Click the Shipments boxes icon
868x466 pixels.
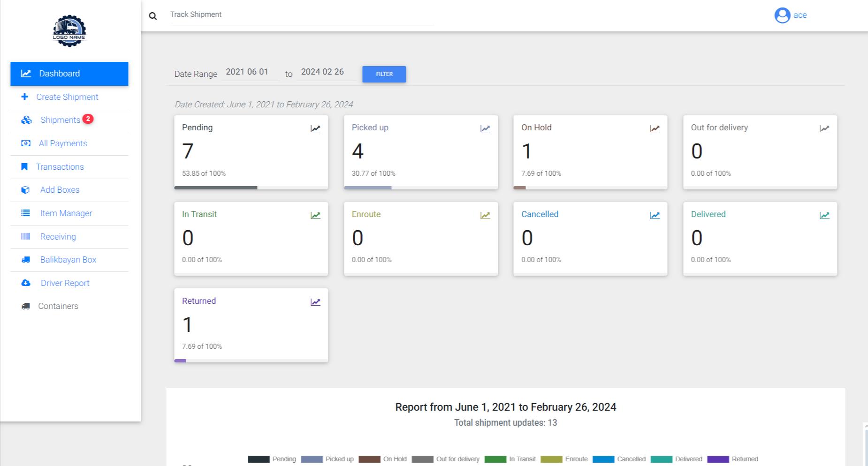(26, 120)
